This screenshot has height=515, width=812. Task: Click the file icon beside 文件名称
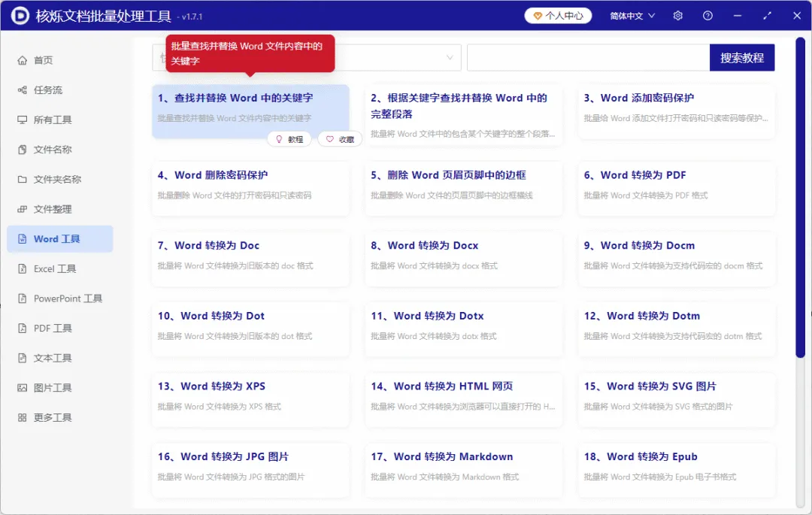point(23,150)
